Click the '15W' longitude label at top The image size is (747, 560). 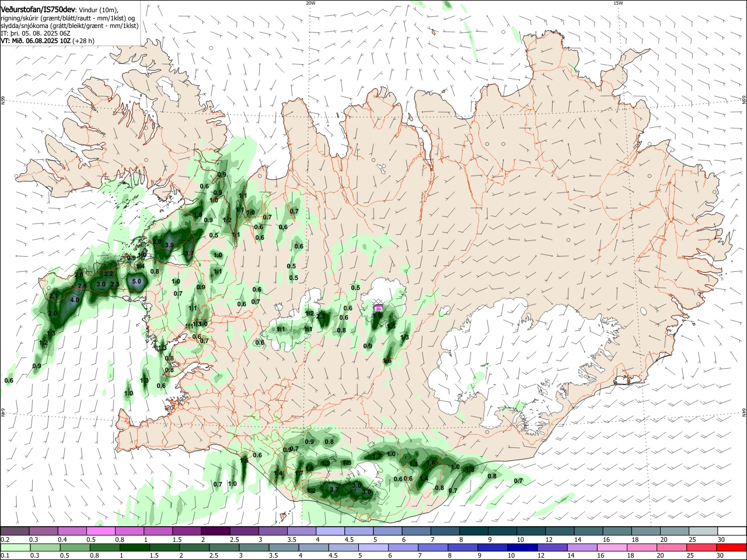[x=618, y=3]
